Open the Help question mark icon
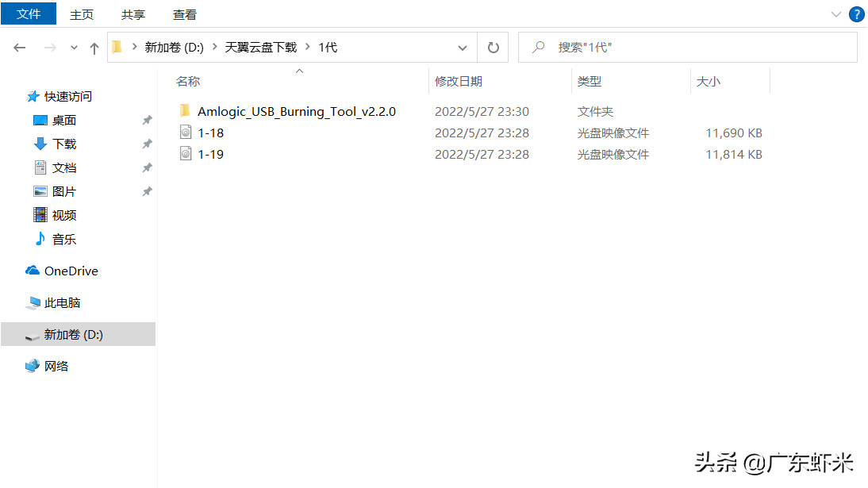 pyautogui.click(x=856, y=14)
